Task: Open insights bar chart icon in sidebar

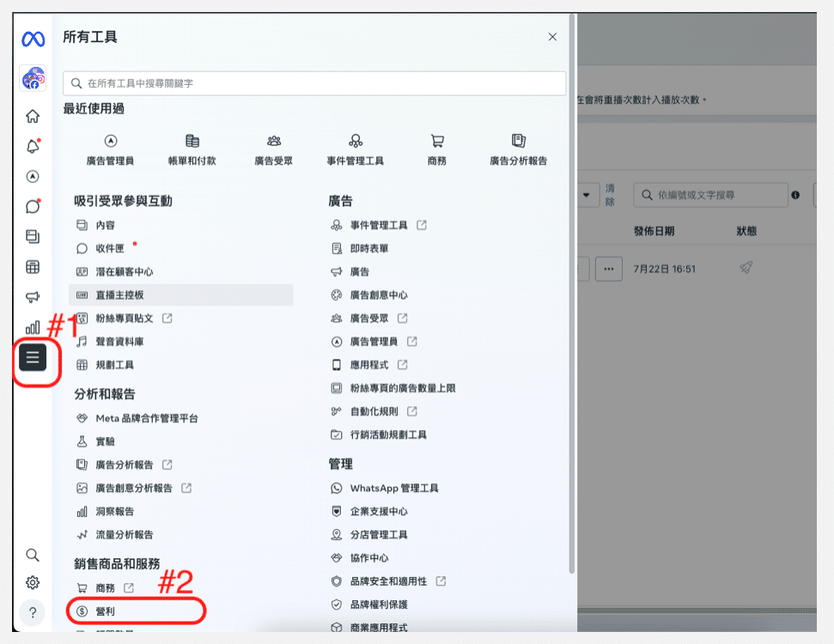Action: [x=33, y=327]
